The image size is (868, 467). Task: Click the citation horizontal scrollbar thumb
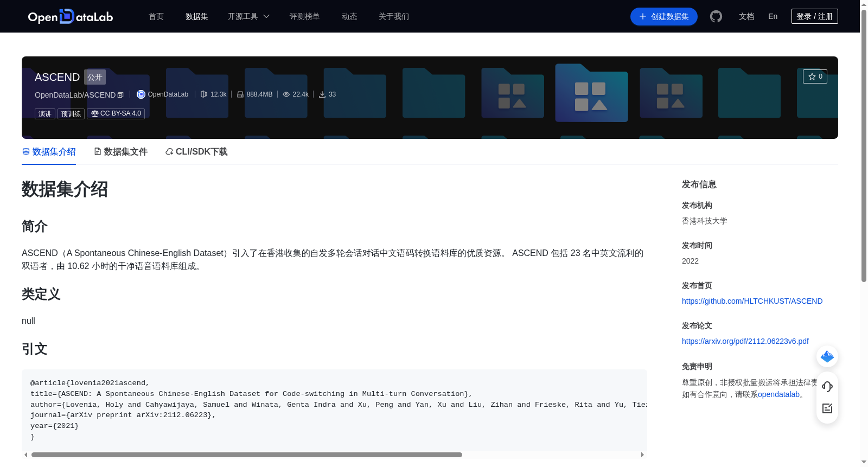247,455
